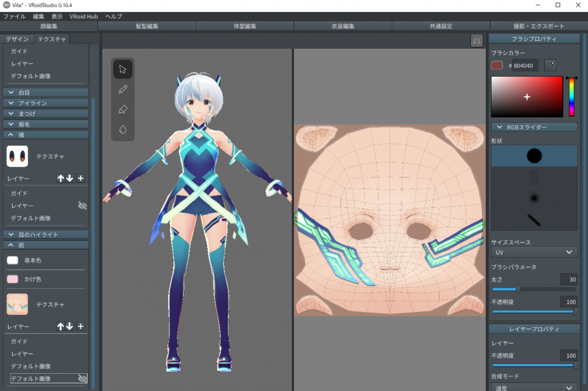This screenshot has width=588, height=391.
Task: Select the arrow cursor tool
Action: tap(122, 69)
